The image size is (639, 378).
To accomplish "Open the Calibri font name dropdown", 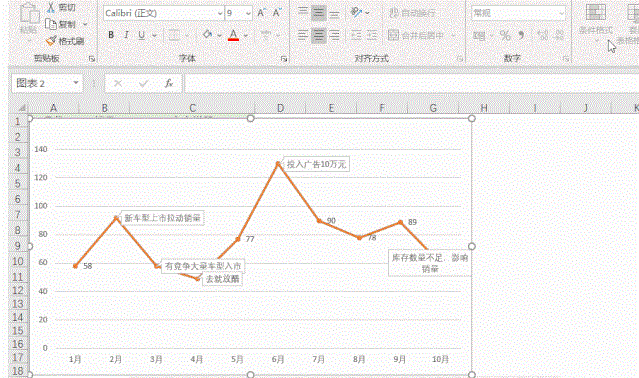I will 220,13.
